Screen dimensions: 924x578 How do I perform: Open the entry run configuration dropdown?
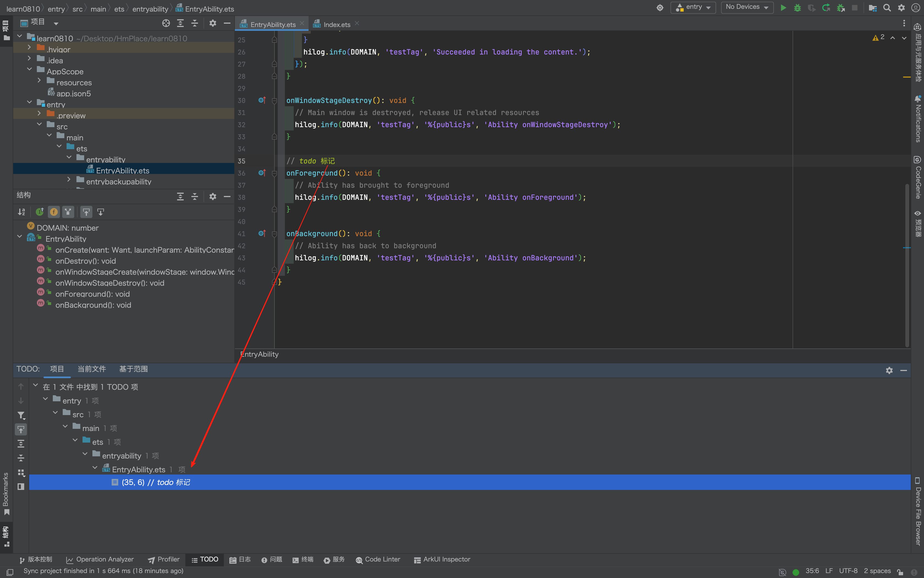pos(693,7)
